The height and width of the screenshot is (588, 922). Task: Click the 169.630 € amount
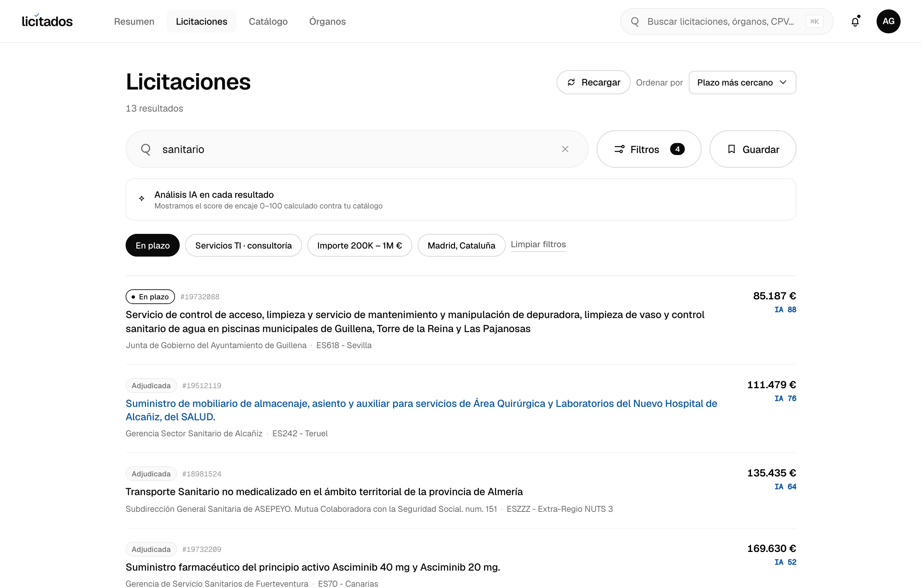[772, 549]
